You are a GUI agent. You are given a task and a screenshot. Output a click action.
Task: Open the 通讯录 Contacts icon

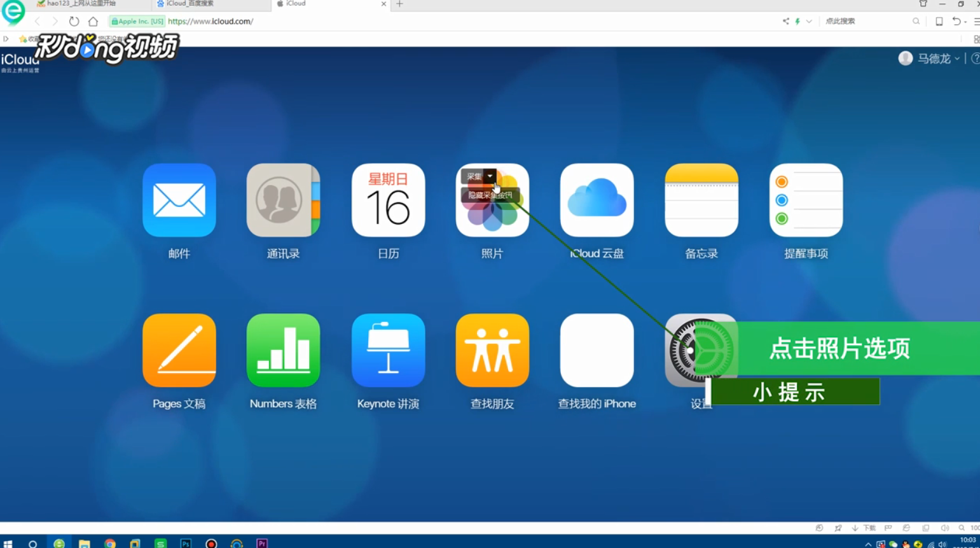(x=283, y=199)
